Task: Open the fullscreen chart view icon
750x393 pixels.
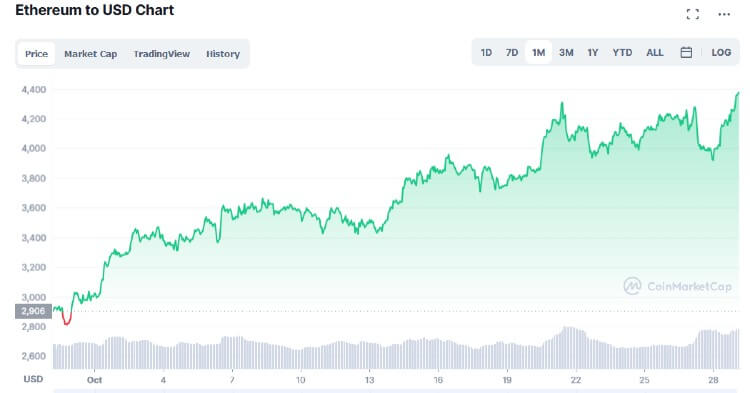Action: [692, 14]
